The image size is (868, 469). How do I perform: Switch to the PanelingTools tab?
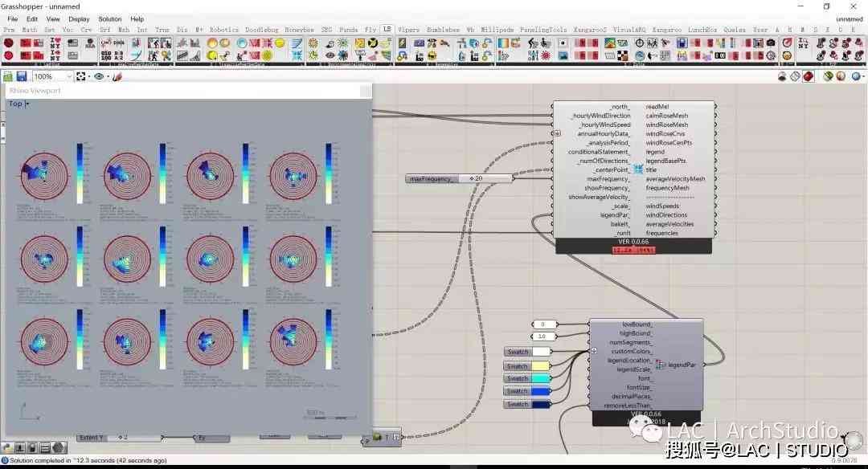pos(543,30)
